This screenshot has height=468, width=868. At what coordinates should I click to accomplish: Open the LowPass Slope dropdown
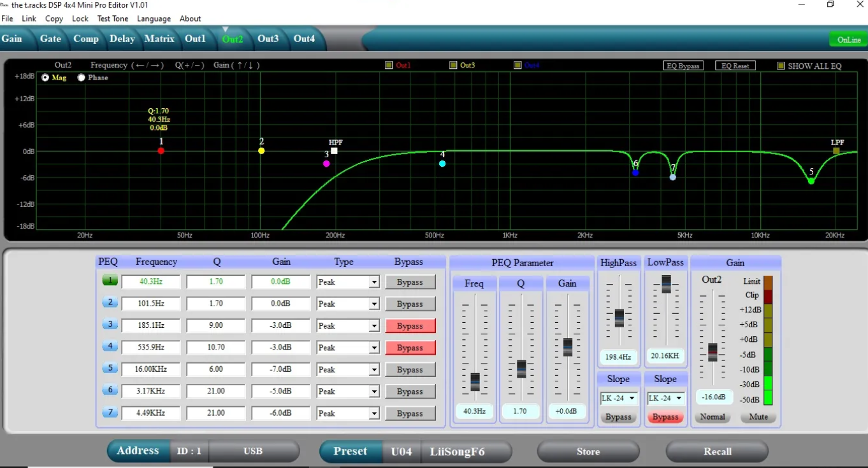(665, 399)
